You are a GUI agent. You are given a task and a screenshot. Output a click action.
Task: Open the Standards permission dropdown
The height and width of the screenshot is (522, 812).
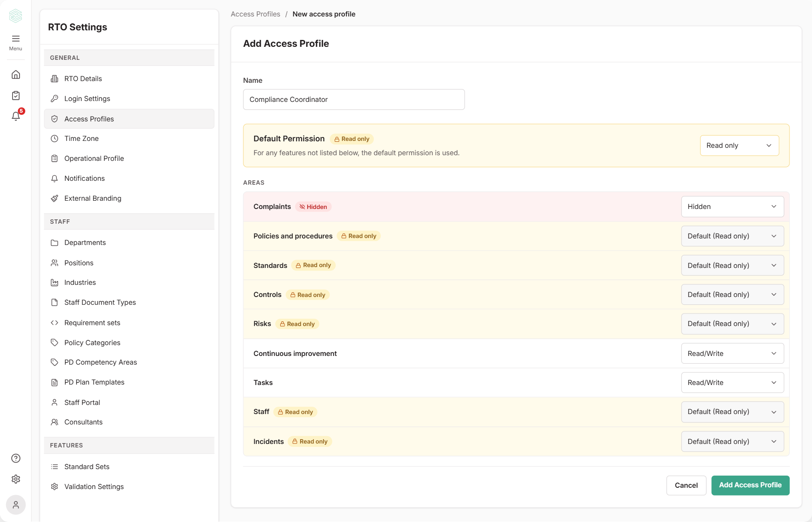[x=732, y=265]
